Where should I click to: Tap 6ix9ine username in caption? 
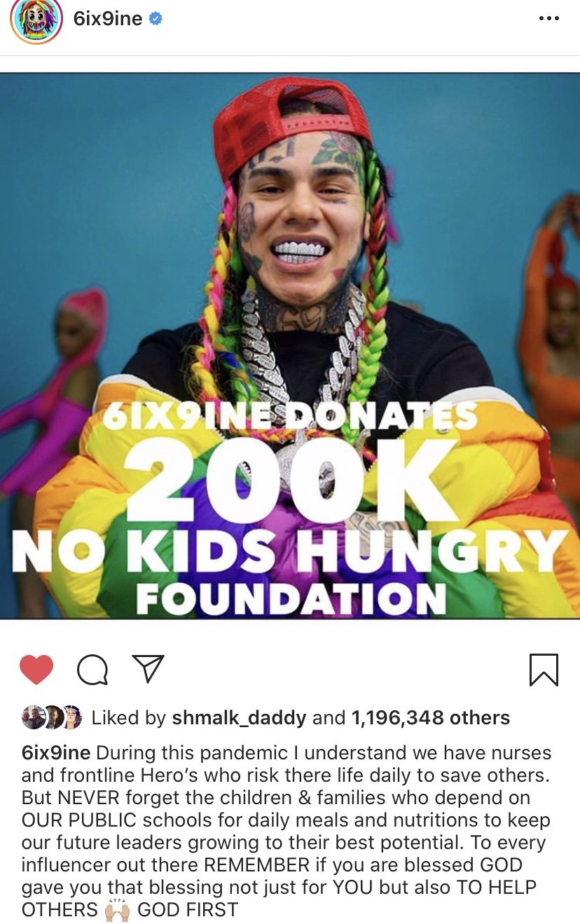[x=56, y=753]
